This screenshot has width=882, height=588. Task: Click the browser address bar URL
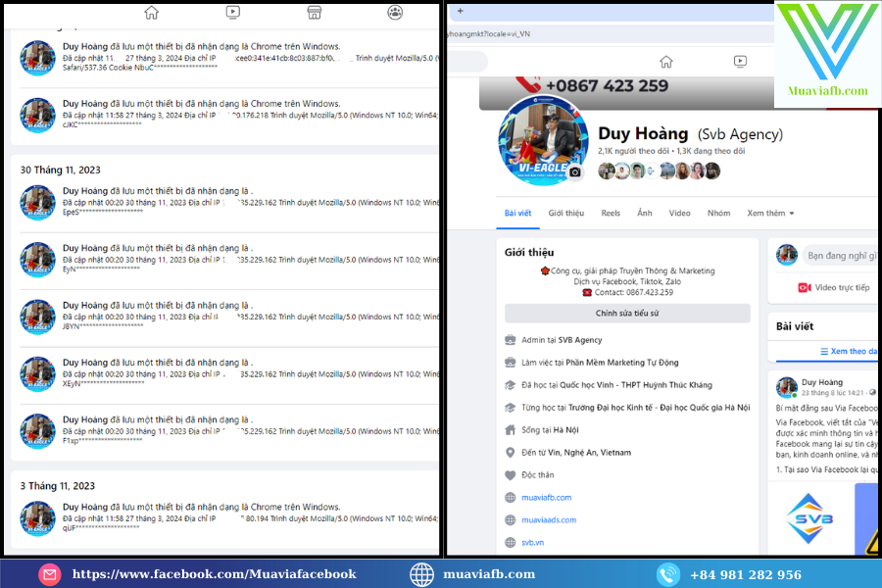(489, 33)
